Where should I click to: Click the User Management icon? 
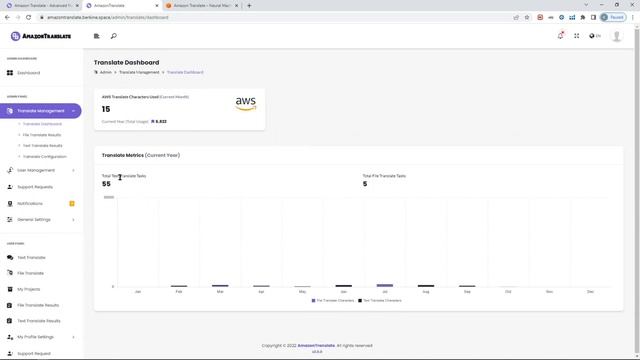pyautogui.click(x=10, y=170)
